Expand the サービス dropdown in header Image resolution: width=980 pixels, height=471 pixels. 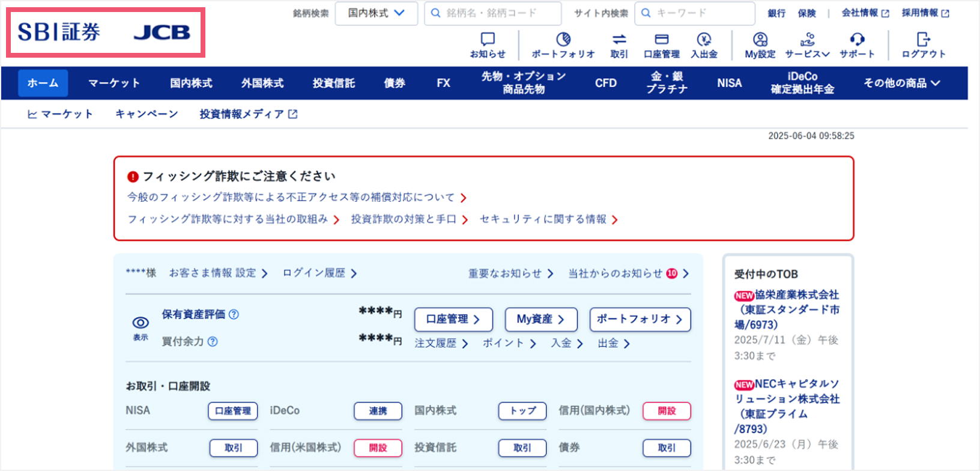pyautogui.click(x=807, y=45)
